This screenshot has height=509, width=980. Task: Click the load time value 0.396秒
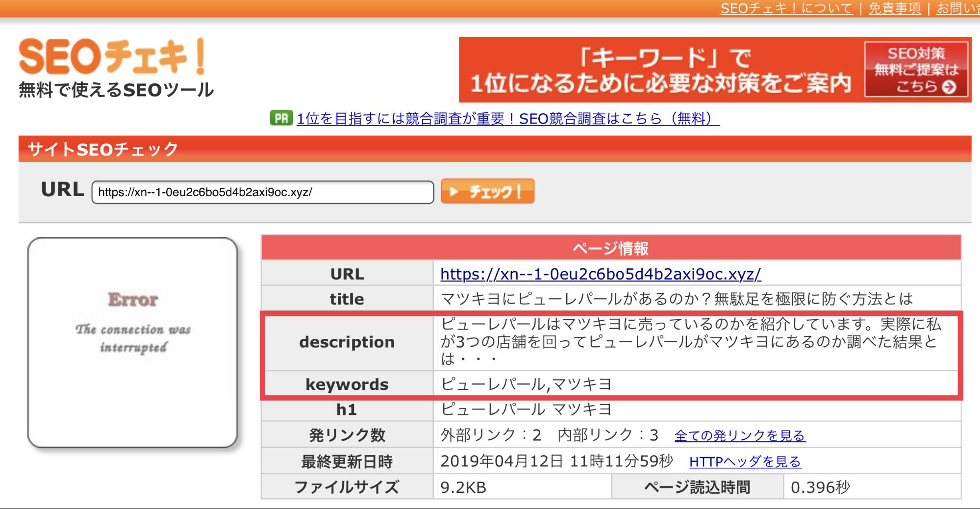(x=820, y=487)
